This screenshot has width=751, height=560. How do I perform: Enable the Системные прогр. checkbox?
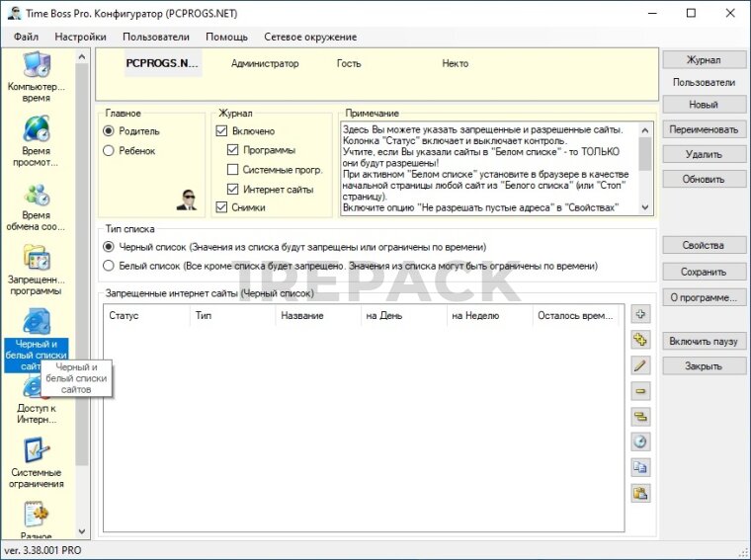point(233,170)
